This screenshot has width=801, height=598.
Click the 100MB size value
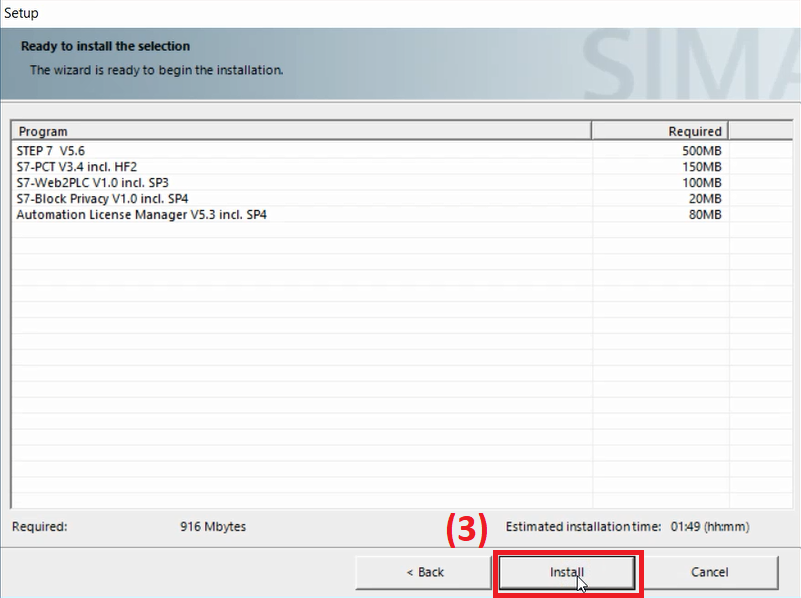click(x=701, y=182)
